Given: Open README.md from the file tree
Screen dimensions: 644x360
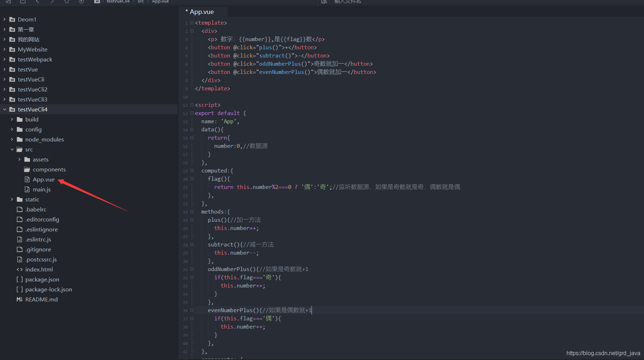Looking at the screenshot, I should tap(41, 299).
